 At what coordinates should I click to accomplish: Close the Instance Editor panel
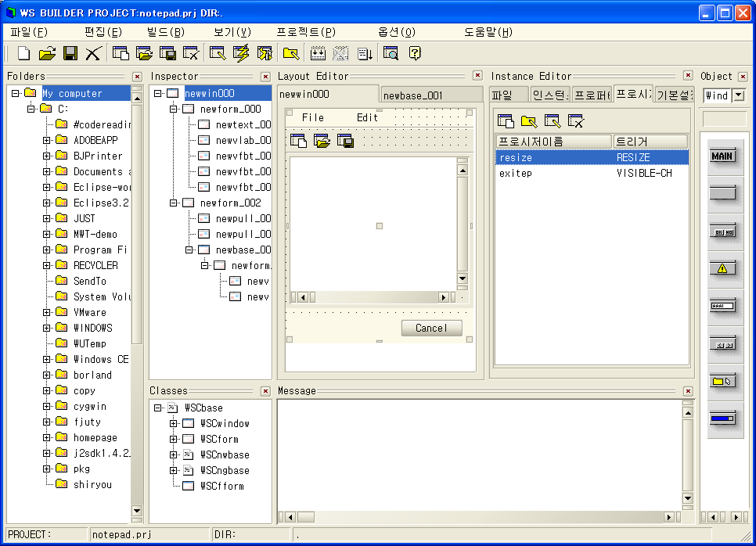click(x=689, y=76)
